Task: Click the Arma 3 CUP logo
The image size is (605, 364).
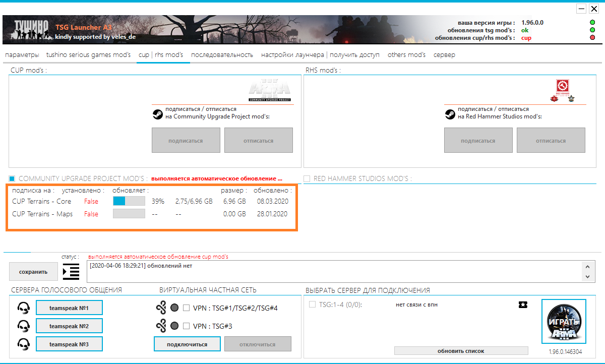Action: pyautogui.click(x=270, y=90)
